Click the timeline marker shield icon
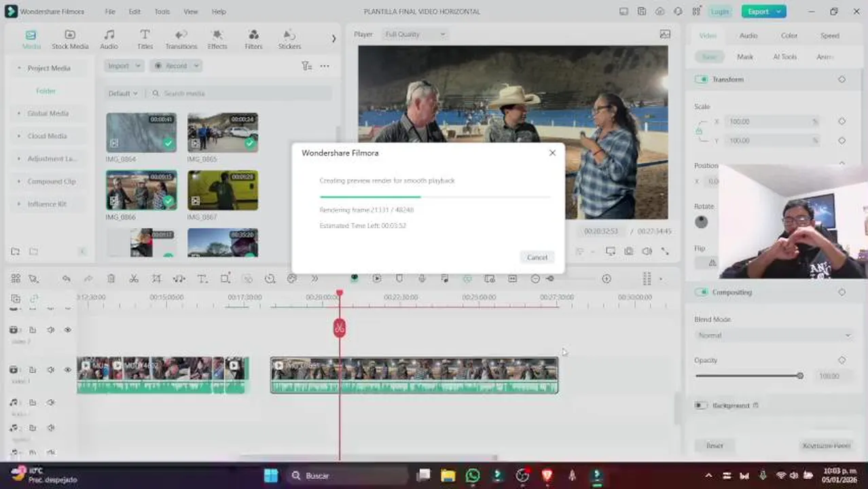Image resolution: width=868 pixels, height=489 pixels. tap(399, 278)
